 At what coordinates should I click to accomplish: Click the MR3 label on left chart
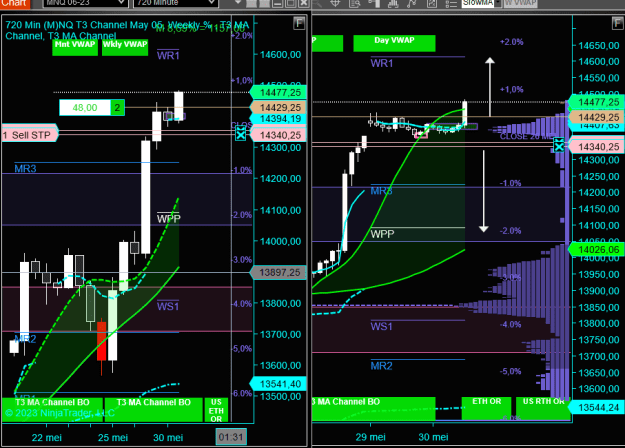click(25, 169)
